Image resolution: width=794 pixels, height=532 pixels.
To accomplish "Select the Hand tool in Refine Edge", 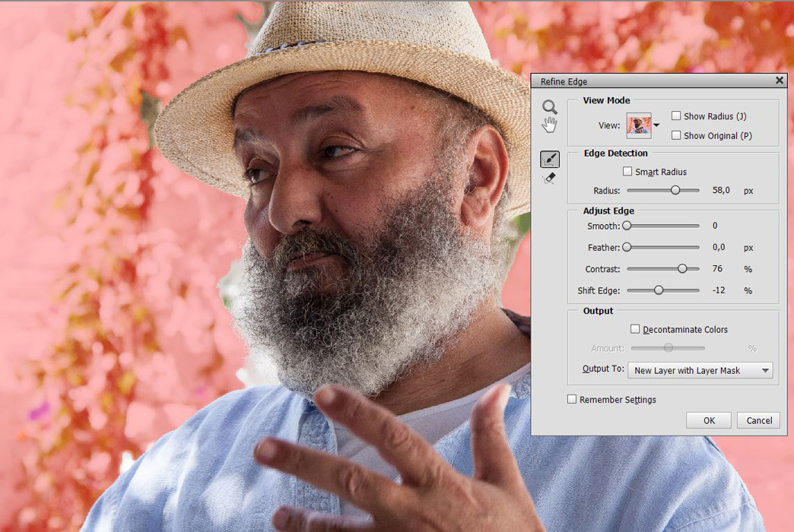I will (549, 125).
